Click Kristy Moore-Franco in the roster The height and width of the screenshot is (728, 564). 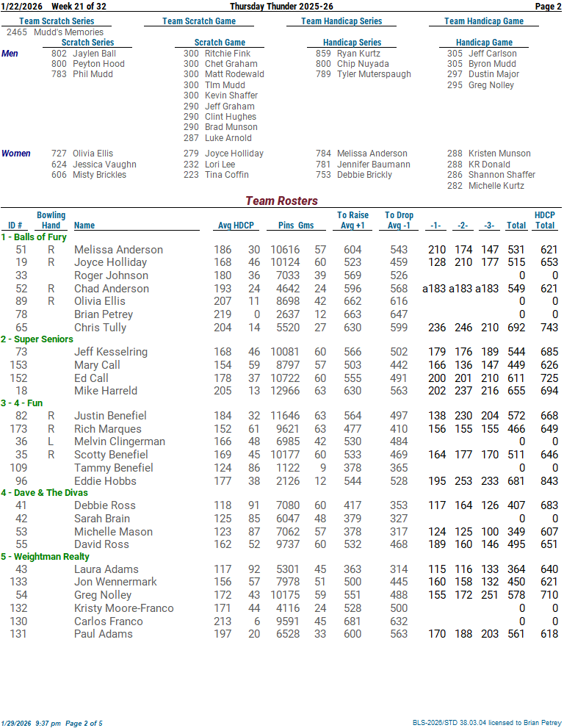(x=123, y=608)
